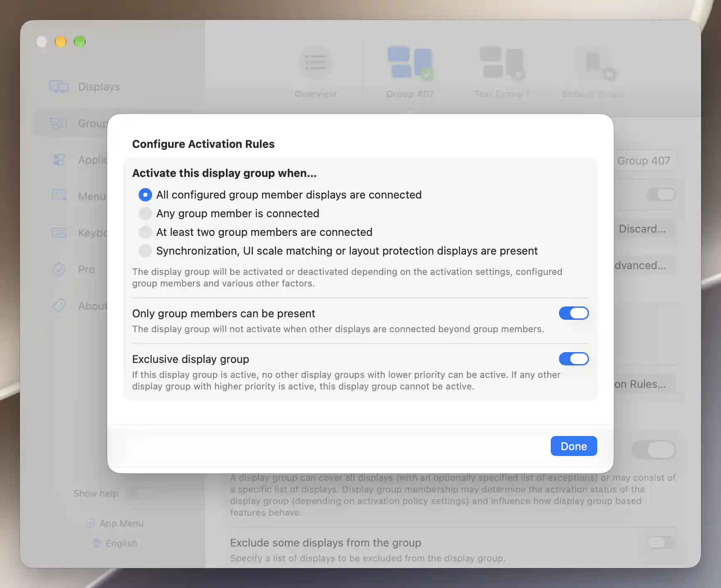Click the "Displays" sidebar label
The image size is (721, 588).
coord(99,87)
